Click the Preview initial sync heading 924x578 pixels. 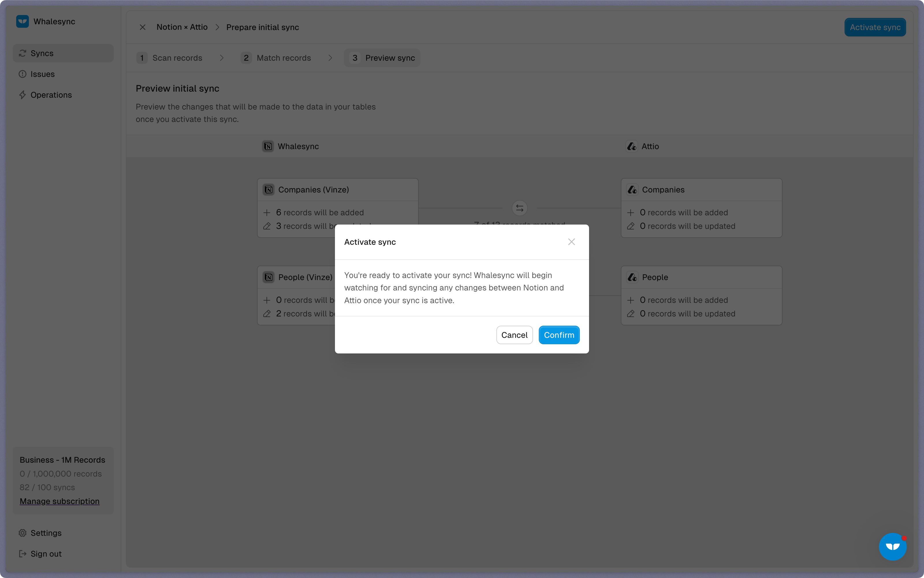pyautogui.click(x=178, y=88)
